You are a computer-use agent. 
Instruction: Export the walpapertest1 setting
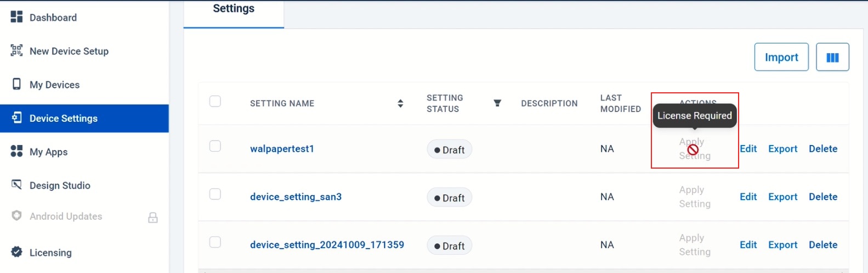pos(782,149)
